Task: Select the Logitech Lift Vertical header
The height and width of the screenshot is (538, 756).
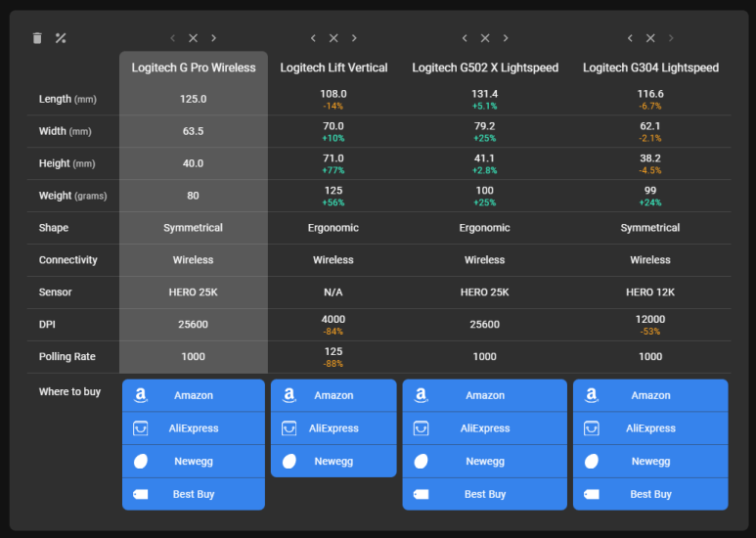Action: tap(334, 67)
